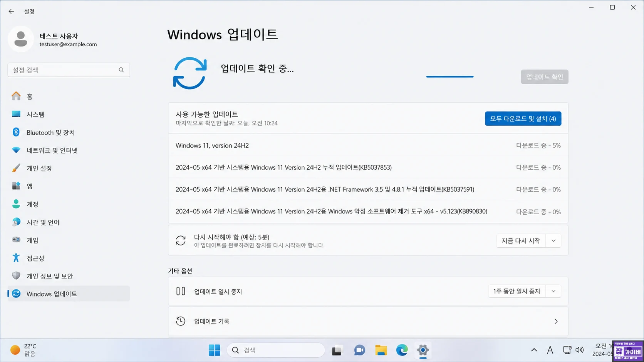This screenshot has width=644, height=362.
Task: Open the Bluetooth 및 장치 icon
Action: pyautogui.click(x=16, y=132)
